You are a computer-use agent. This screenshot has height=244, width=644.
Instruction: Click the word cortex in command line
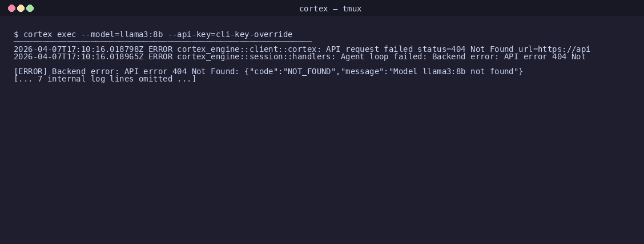click(x=38, y=34)
